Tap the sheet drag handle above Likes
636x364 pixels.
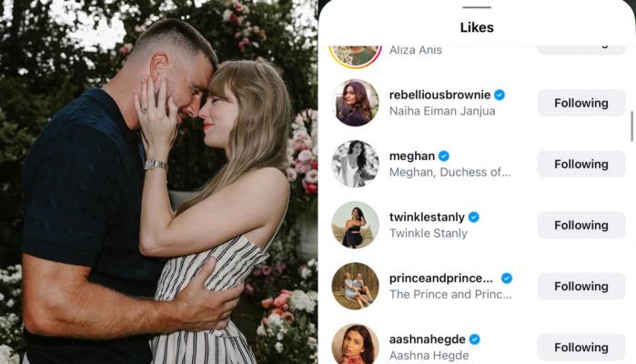coord(477,7)
